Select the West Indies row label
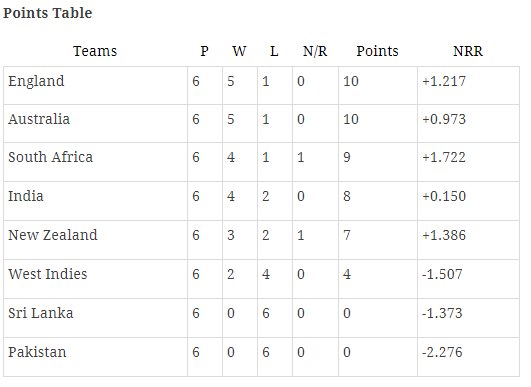The height and width of the screenshot is (387, 531). point(48,274)
